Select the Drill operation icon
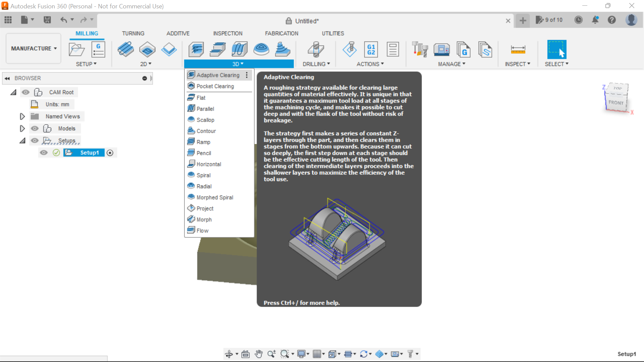Screen dimensions: 644x362 click(x=315, y=49)
